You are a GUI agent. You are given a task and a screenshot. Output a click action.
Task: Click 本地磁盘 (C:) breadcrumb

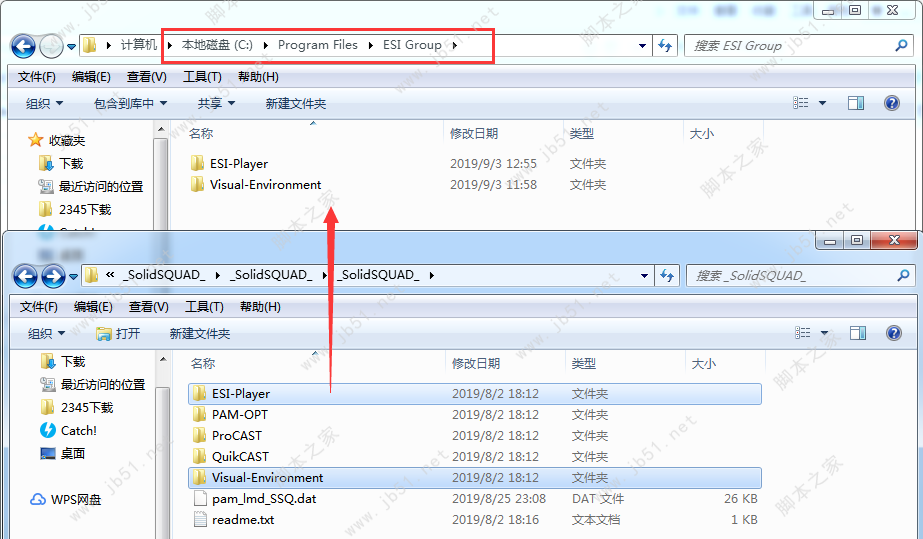click(x=217, y=45)
